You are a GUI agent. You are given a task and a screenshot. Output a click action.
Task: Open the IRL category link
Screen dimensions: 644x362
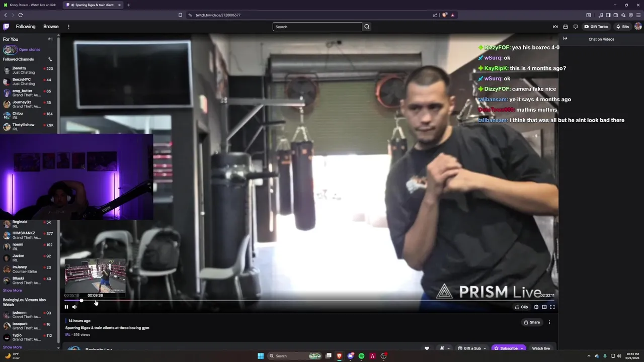[x=67, y=335]
